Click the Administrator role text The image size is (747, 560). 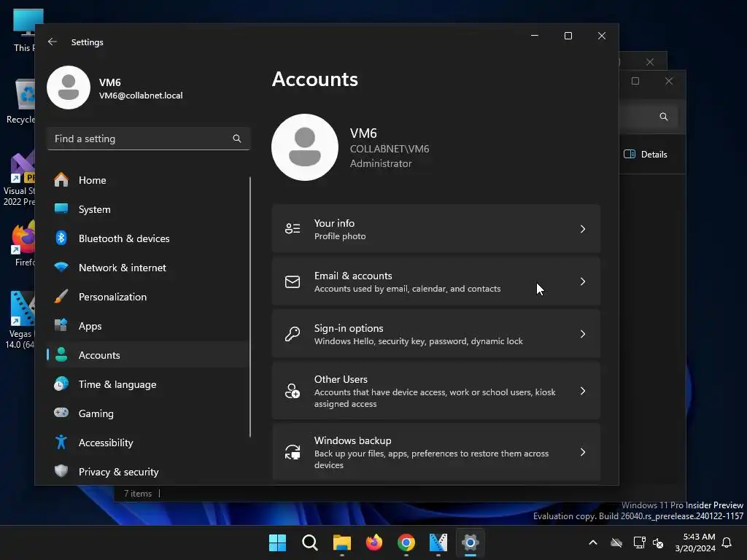tap(381, 163)
